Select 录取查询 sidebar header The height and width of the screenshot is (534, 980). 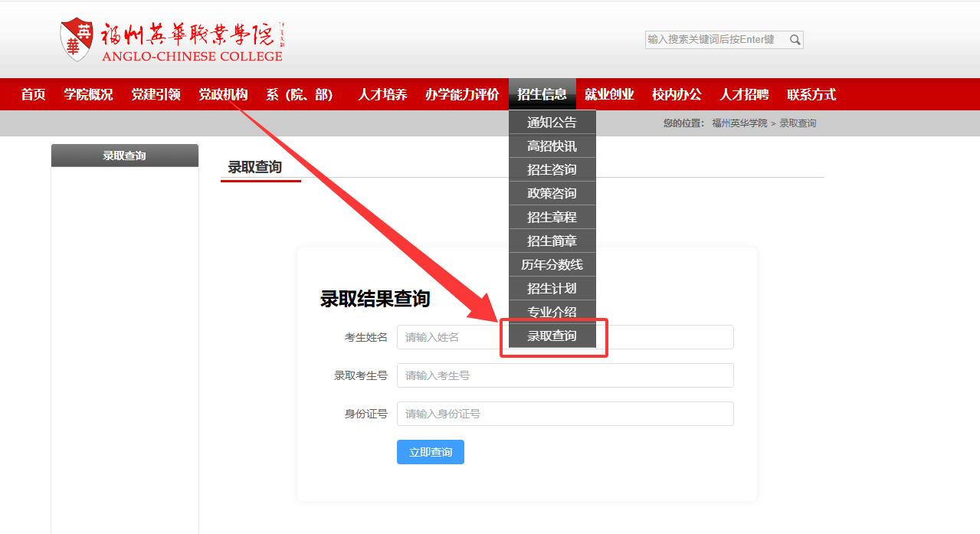coord(125,156)
